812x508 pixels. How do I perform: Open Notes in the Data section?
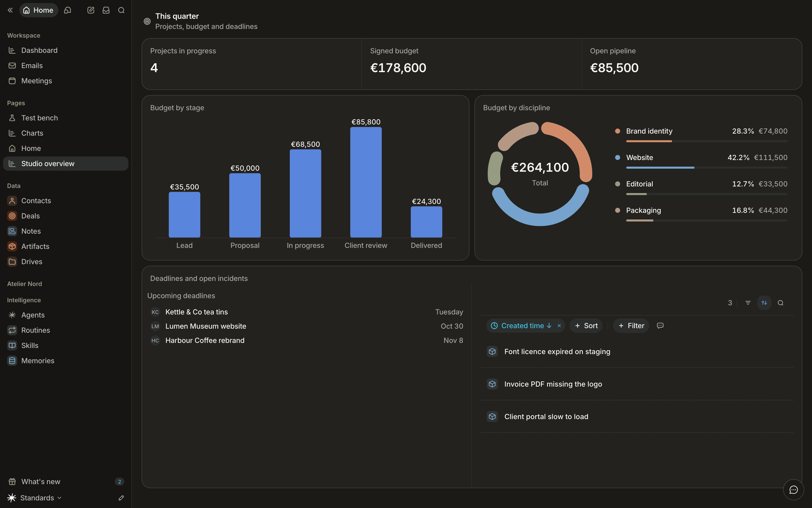pos(66,231)
